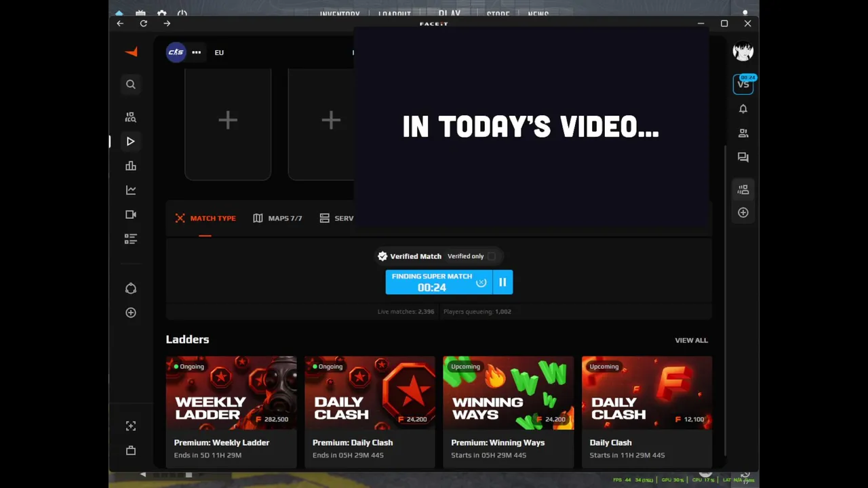Go forward with the right arrow
The height and width of the screenshot is (488, 868).
pos(167,23)
